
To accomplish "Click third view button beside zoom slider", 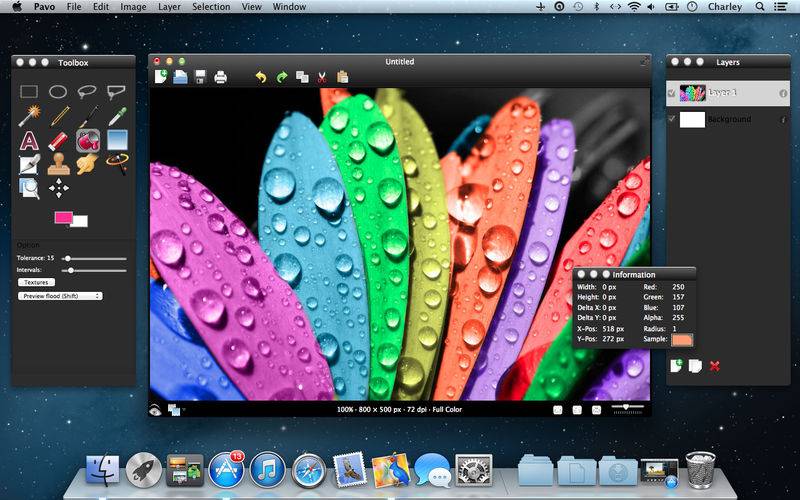I will [x=596, y=410].
